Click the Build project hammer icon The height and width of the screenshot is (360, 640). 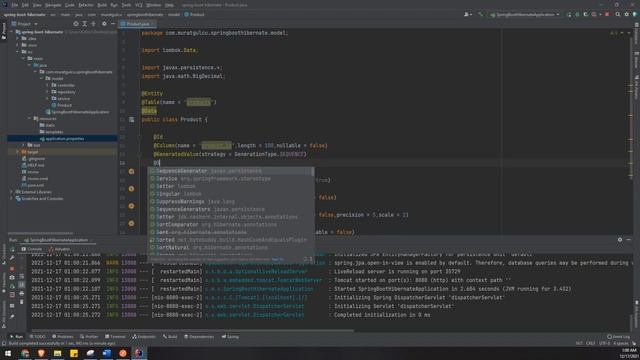pyautogui.click(x=481, y=14)
